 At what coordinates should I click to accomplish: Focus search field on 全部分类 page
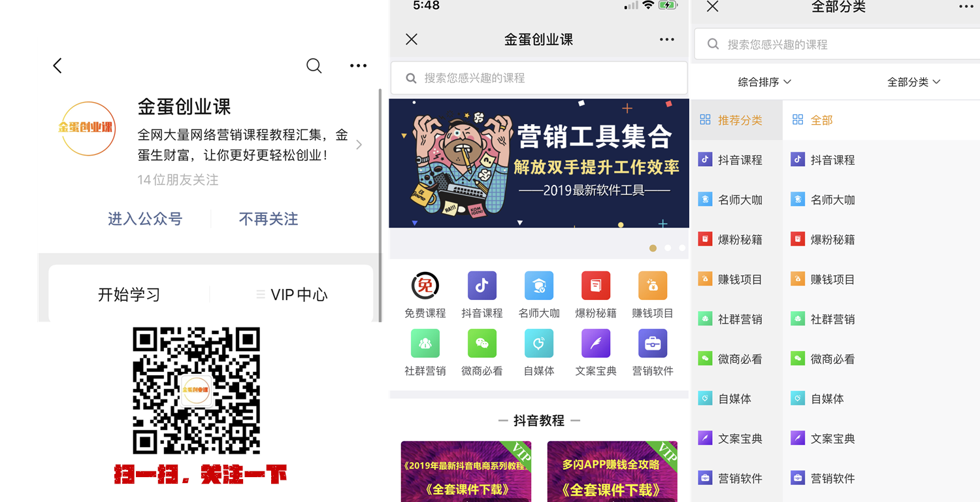(x=837, y=44)
